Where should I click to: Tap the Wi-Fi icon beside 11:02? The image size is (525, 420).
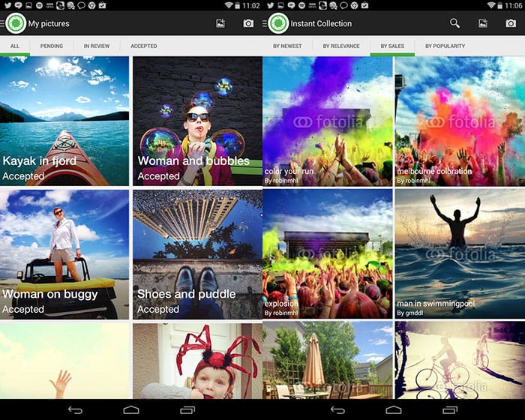229,5
